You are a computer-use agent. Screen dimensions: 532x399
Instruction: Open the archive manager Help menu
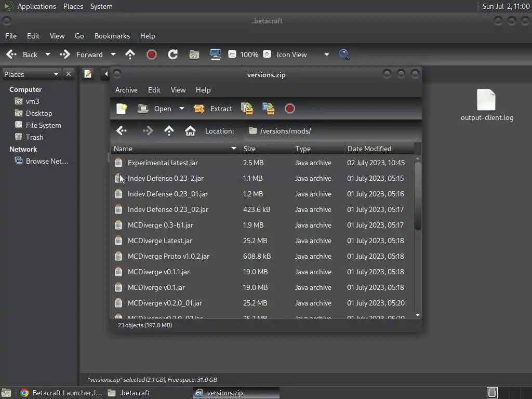203,90
